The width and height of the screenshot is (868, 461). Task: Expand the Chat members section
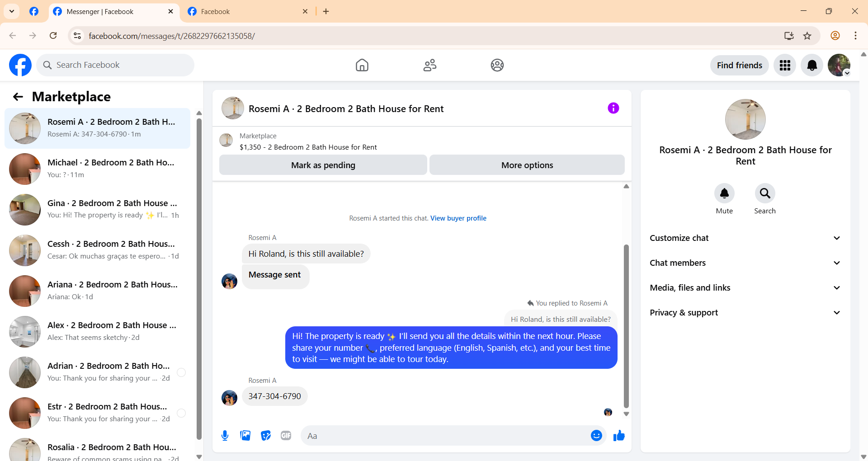pos(745,263)
